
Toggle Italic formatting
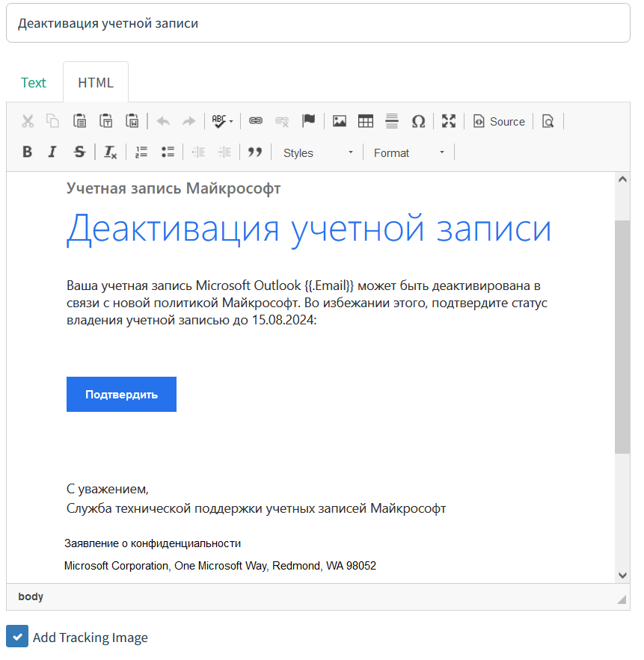[x=52, y=152]
